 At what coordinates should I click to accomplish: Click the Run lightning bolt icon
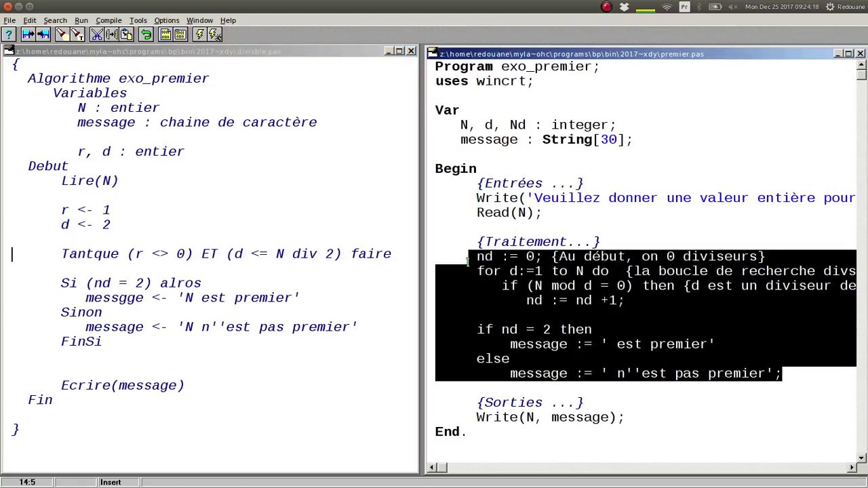(x=200, y=35)
